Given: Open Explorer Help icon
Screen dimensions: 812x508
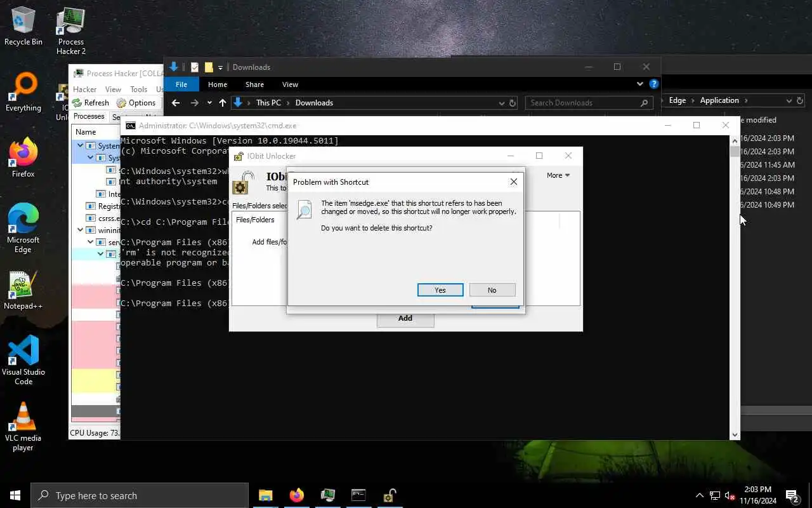Looking at the screenshot, I should [654, 84].
